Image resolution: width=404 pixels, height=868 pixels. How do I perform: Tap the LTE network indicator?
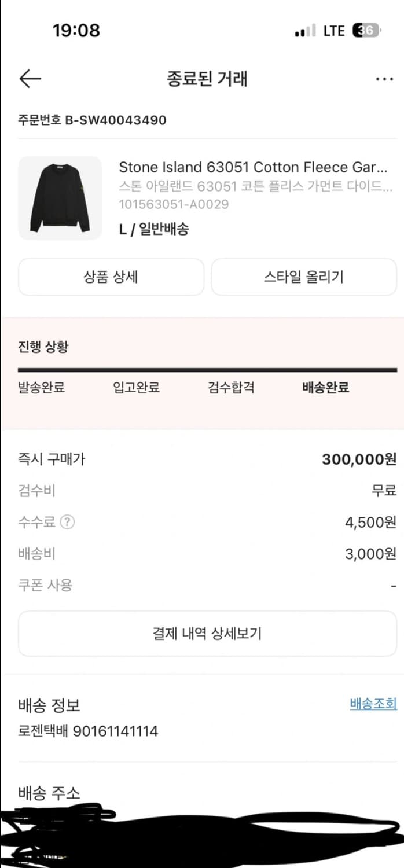tap(335, 30)
